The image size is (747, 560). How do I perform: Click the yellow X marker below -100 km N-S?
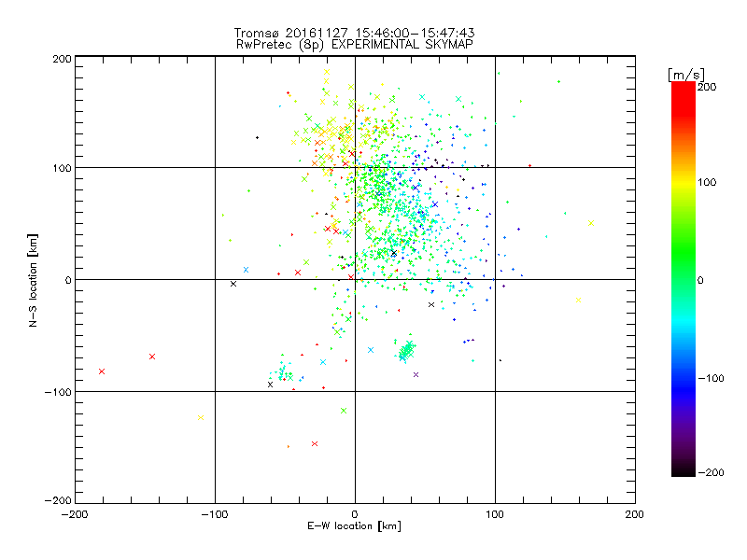[201, 417]
